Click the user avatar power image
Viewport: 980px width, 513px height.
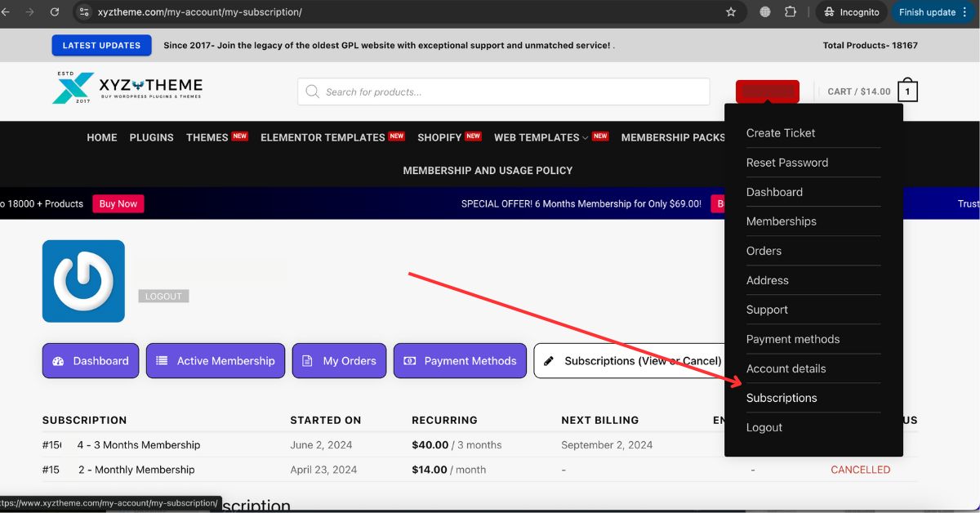point(83,281)
